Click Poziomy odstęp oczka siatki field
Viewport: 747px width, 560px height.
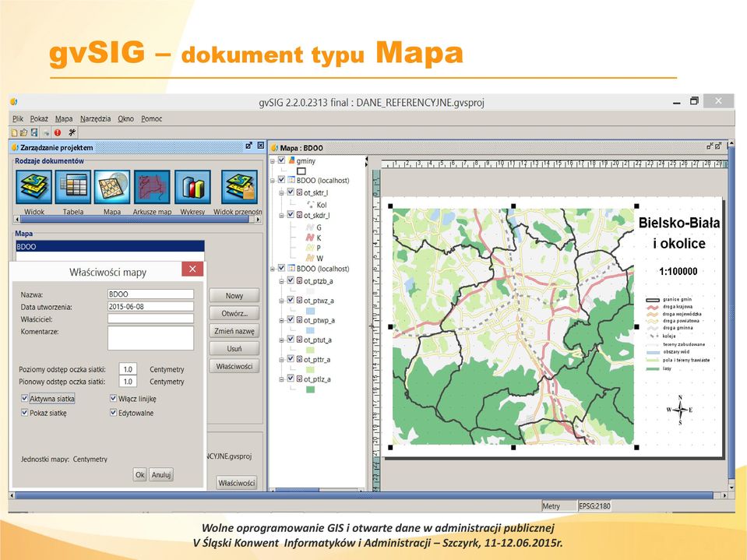[128, 369]
